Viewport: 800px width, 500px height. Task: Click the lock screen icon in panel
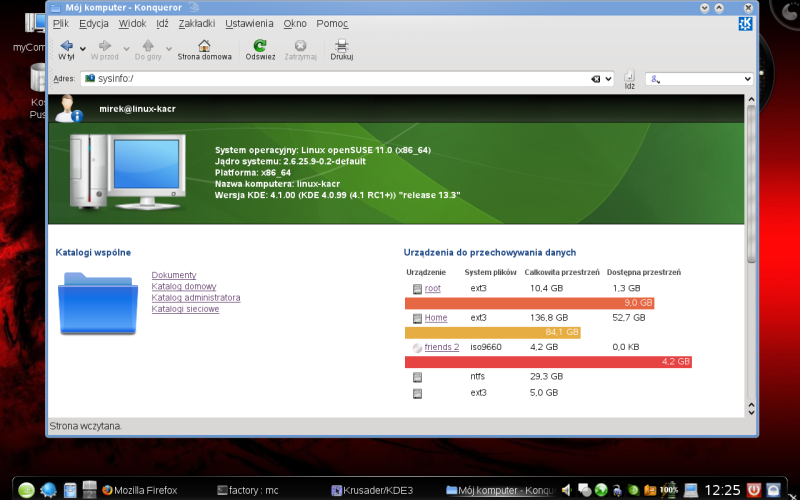pyautogui.click(x=773, y=490)
